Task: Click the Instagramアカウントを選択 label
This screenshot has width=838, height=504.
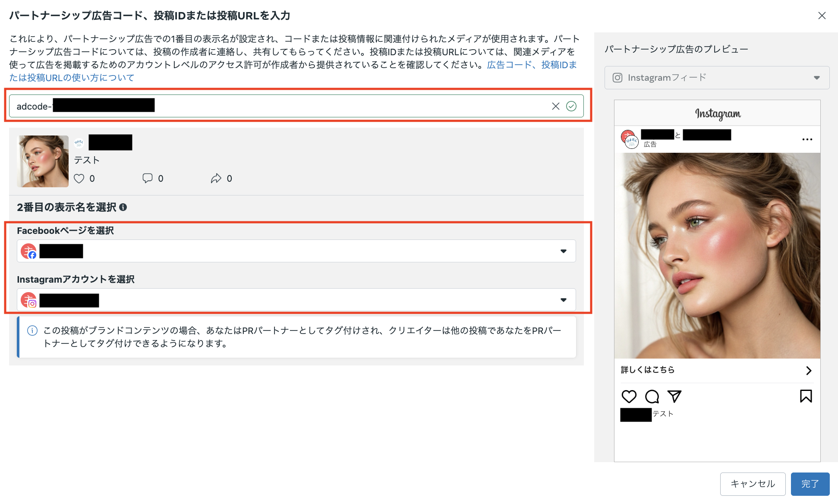Action: pyautogui.click(x=76, y=280)
